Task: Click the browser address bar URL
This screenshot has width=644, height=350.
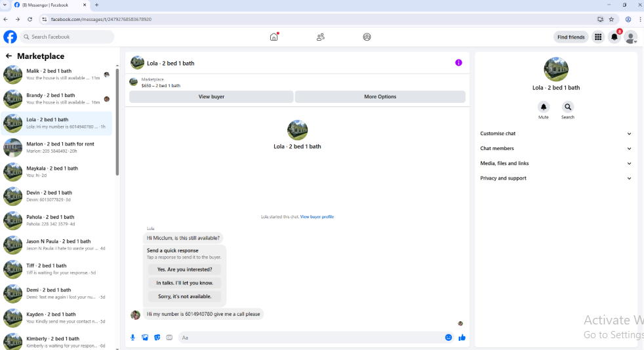Action: (x=101, y=19)
